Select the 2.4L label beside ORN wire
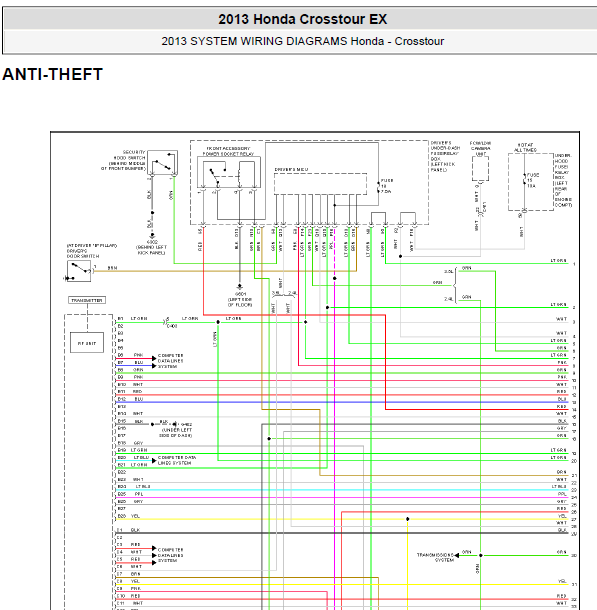 [448, 299]
